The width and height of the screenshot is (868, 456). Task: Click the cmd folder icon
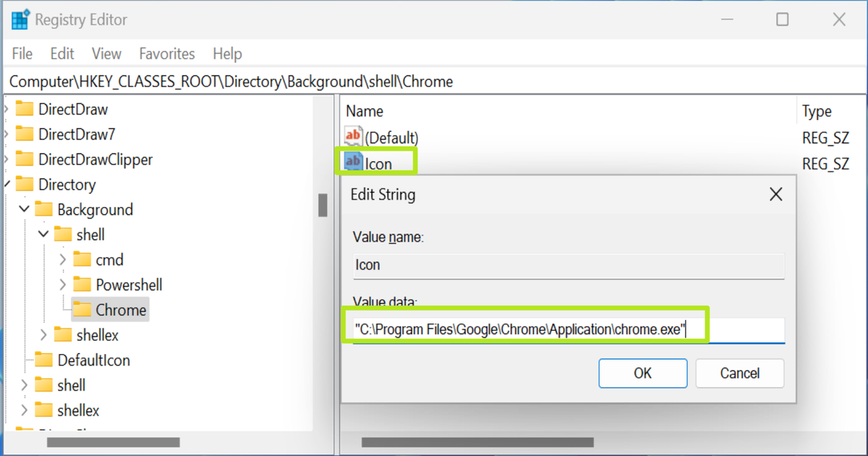click(x=82, y=259)
